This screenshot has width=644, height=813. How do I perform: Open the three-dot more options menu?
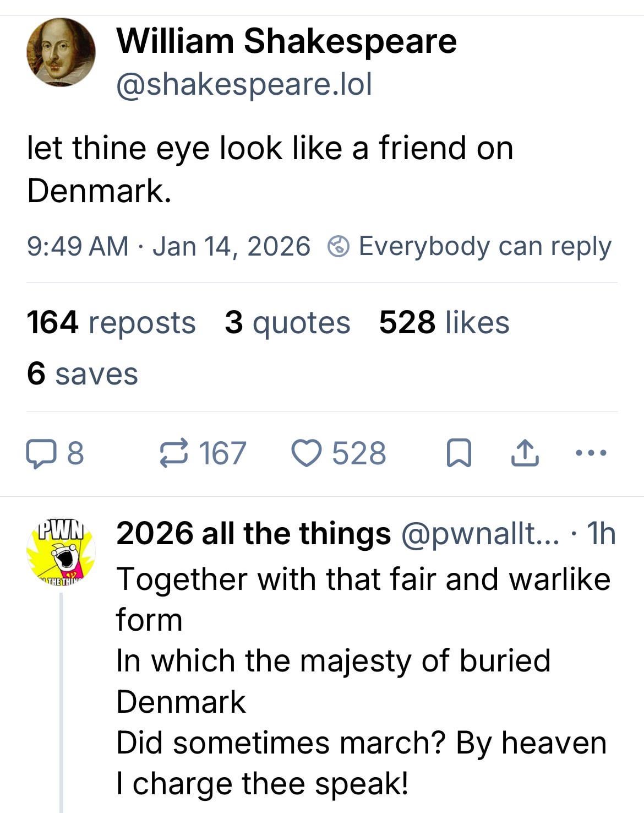tap(590, 454)
